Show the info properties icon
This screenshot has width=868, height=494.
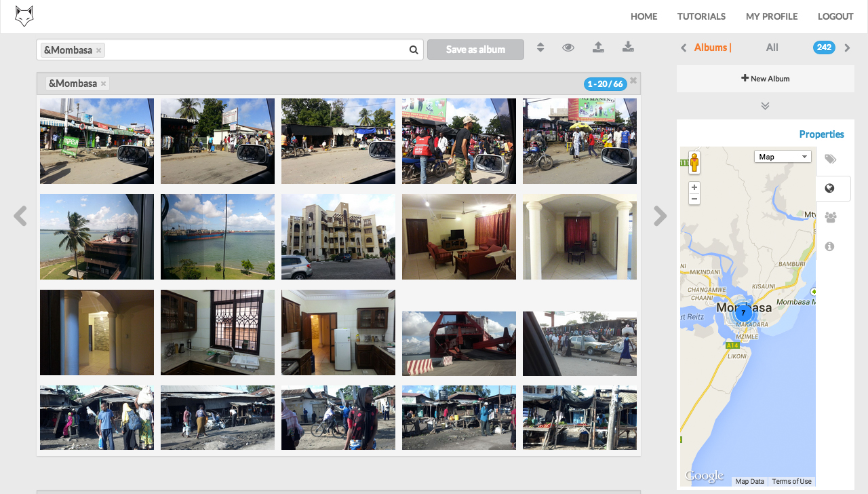(x=829, y=247)
